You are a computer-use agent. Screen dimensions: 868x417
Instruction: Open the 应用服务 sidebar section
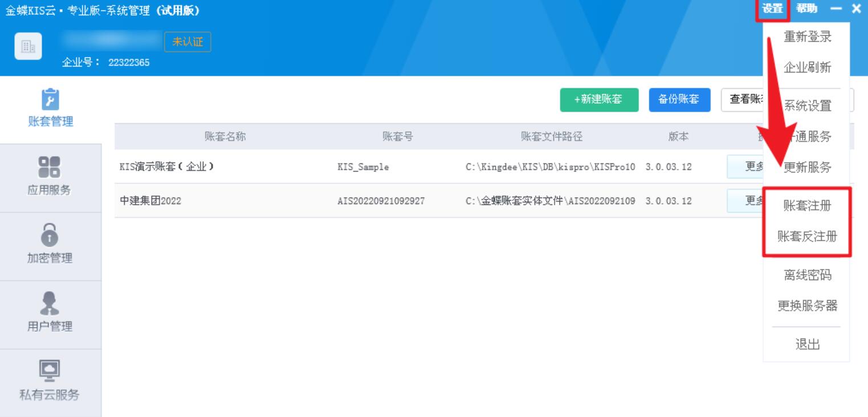coord(51,178)
